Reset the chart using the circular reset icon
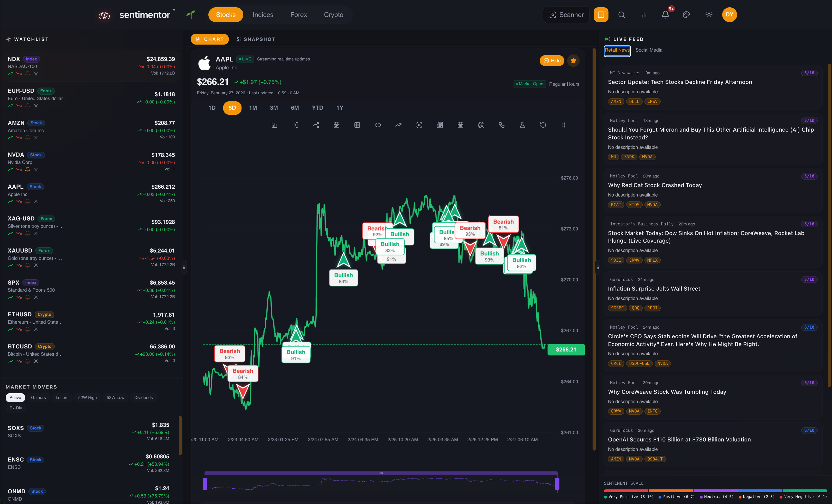This screenshot has width=832, height=504. pyautogui.click(x=543, y=125)
